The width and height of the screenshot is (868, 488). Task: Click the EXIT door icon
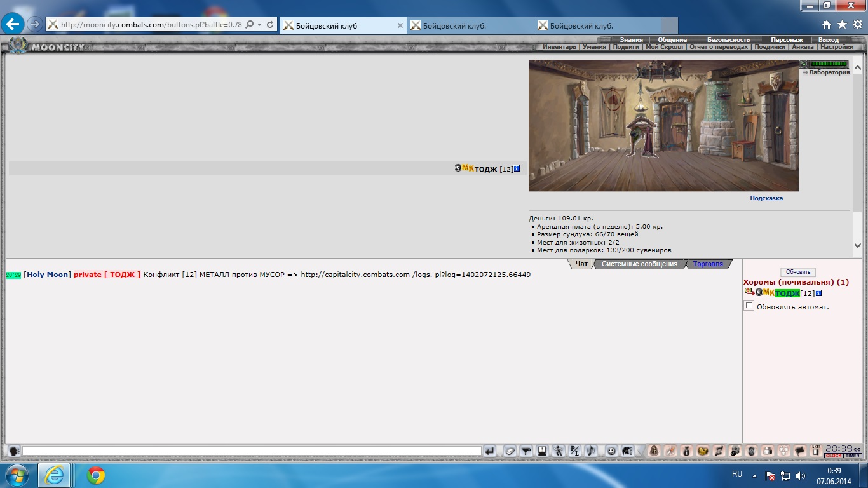click(816, 450)
